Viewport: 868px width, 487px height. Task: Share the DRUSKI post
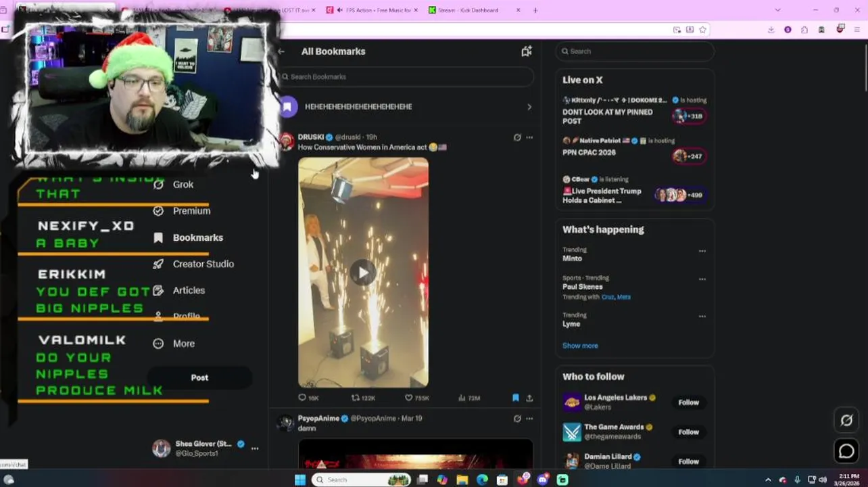[x=529, y=398]
